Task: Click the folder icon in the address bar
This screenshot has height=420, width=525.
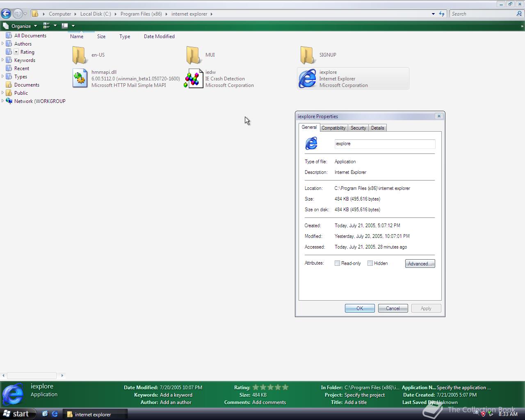Action: [35, 14]
